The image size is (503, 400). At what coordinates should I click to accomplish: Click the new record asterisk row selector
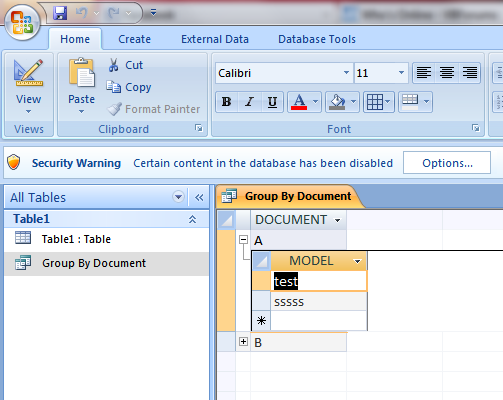pos(261,321)
